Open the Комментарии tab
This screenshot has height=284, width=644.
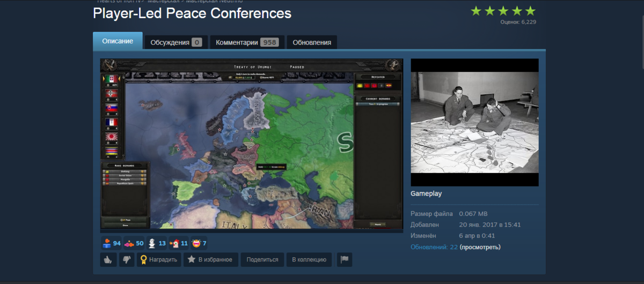click(x=247, y=42)
